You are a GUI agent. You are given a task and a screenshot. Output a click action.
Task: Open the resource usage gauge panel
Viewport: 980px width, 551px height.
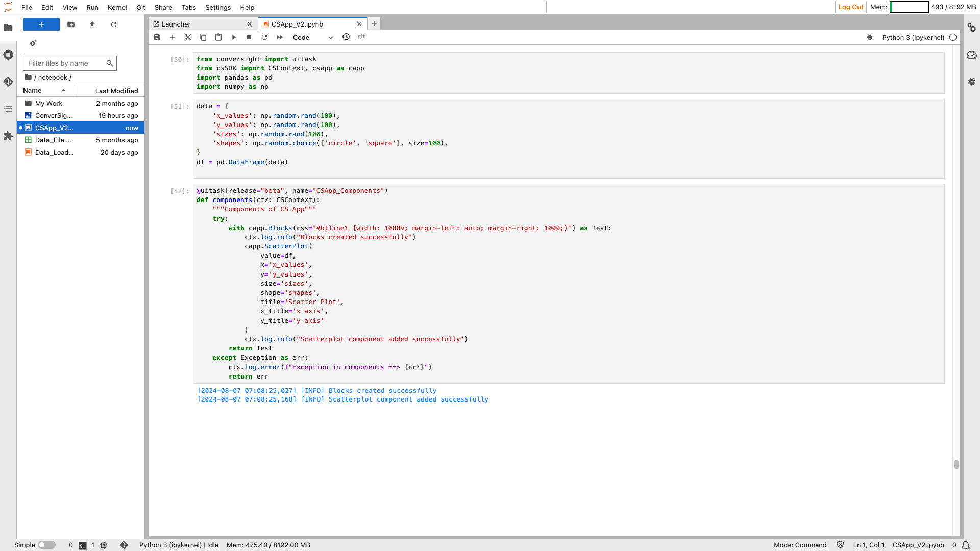(972, 55)
